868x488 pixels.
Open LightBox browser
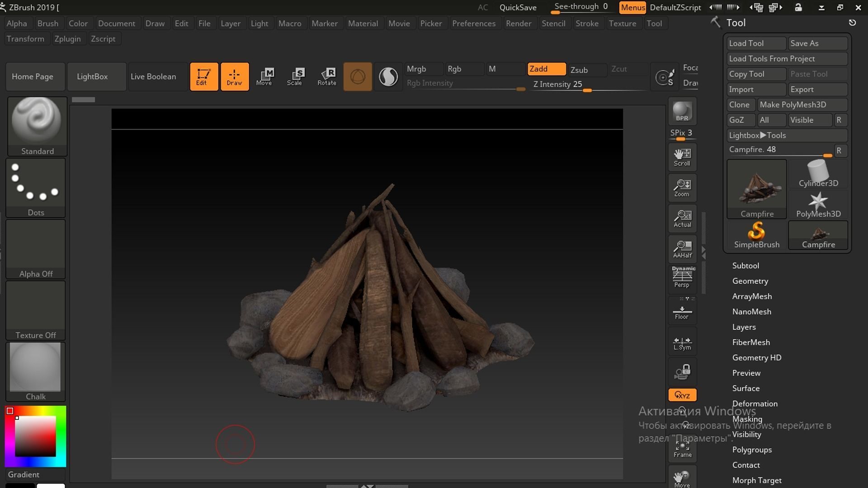pos(96,77)
